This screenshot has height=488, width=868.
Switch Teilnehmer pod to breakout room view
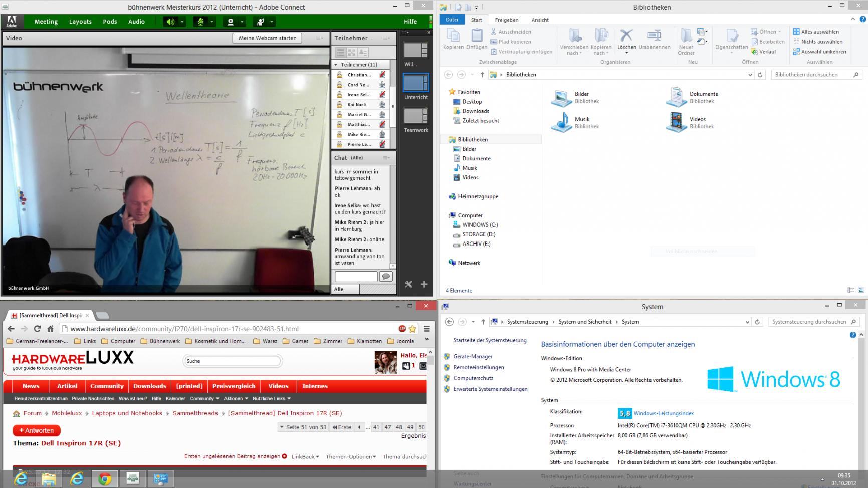point(352,52)
